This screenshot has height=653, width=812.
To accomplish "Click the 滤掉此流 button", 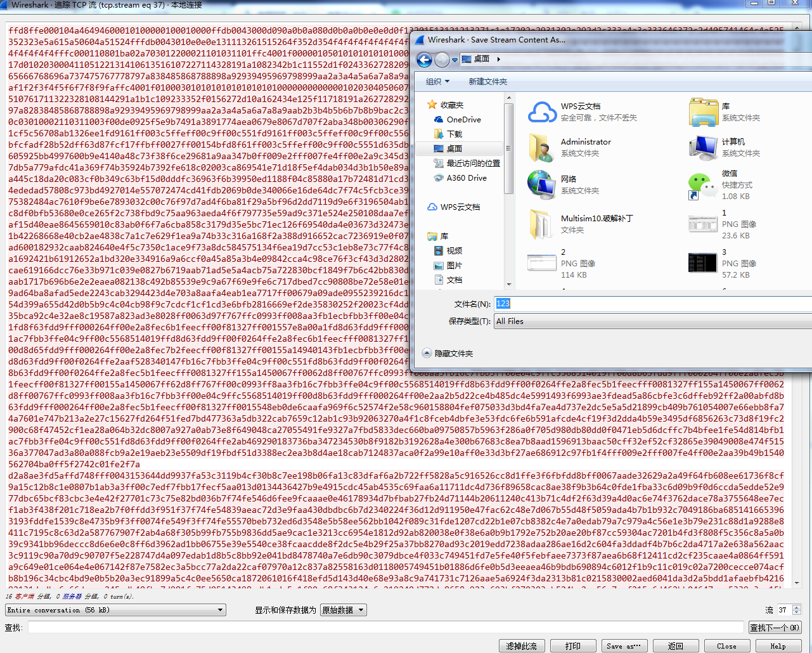I will pos(522,646).
